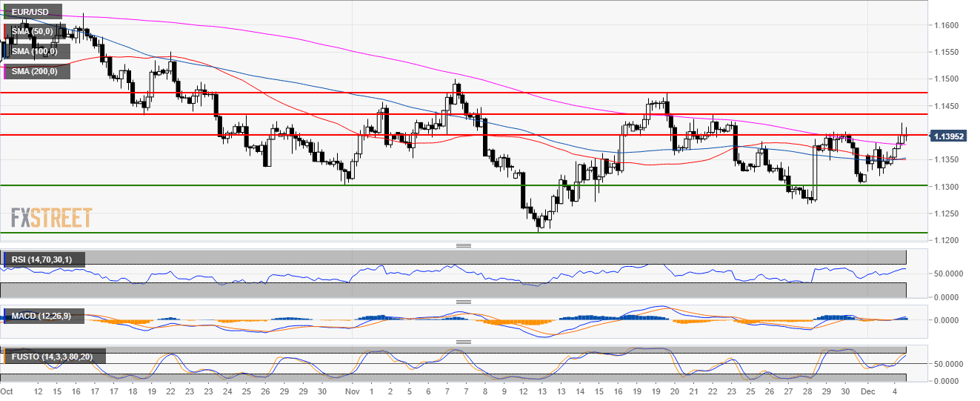The height and width of the screenshot is (401, 980).
Task: Click the splitter handle above MACD panel
Action: pyautogui.click(x=463, y=302)
